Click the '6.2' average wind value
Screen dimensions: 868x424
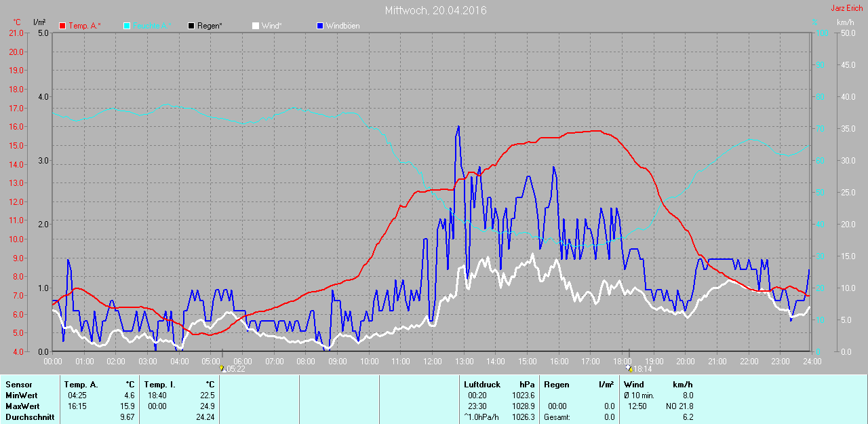coord(687,417)
